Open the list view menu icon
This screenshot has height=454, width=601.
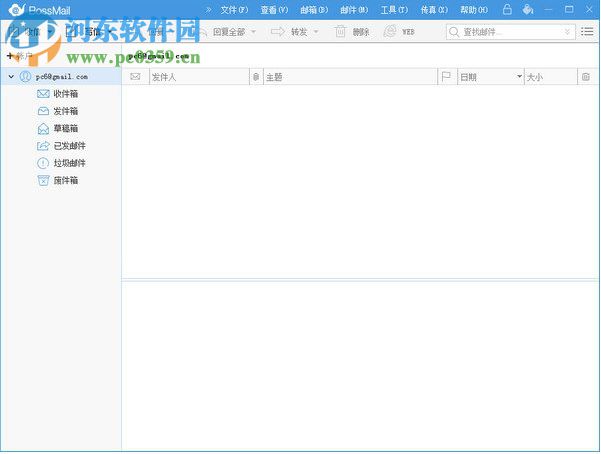(587, 31)
